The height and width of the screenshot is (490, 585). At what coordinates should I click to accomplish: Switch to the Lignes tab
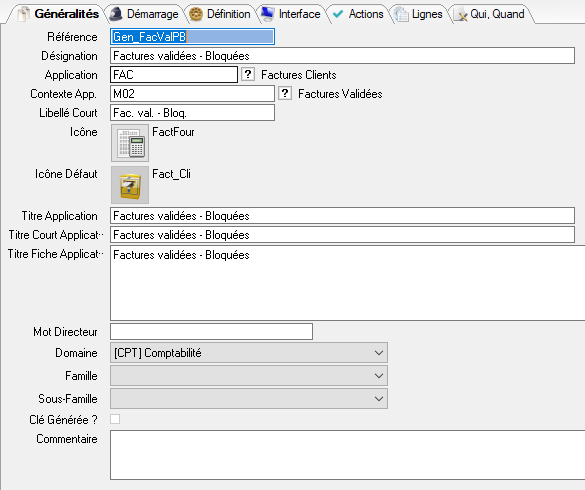419,14
